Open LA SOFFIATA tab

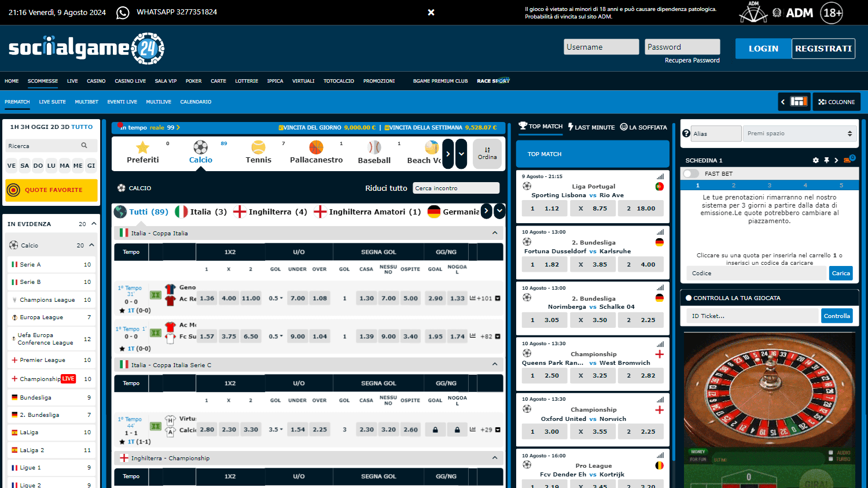643,127
